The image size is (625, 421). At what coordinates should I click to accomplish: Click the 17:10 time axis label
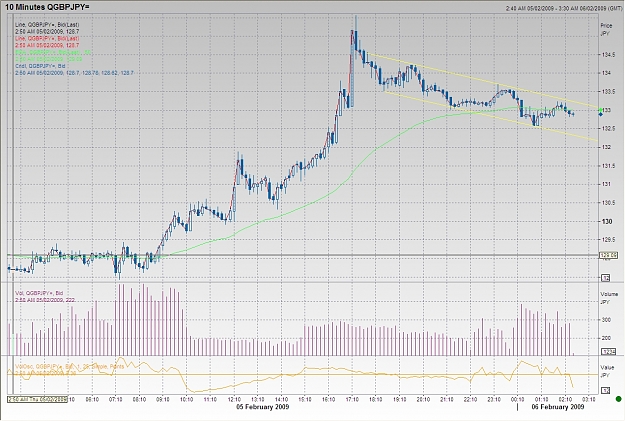pyautogui.click(x=352, y=399)
